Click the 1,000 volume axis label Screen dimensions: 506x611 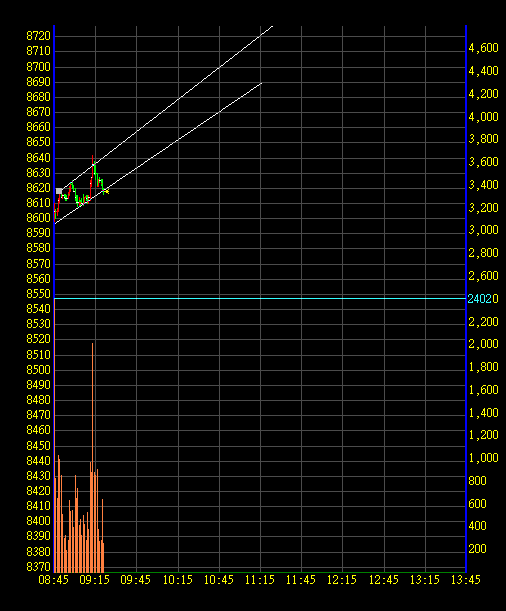(x=483, y=458)
